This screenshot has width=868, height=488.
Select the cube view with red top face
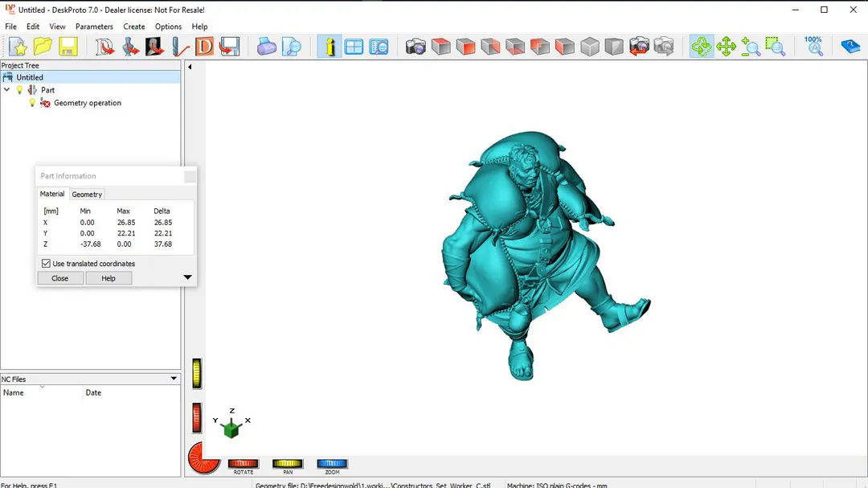(x=441, y=47)
